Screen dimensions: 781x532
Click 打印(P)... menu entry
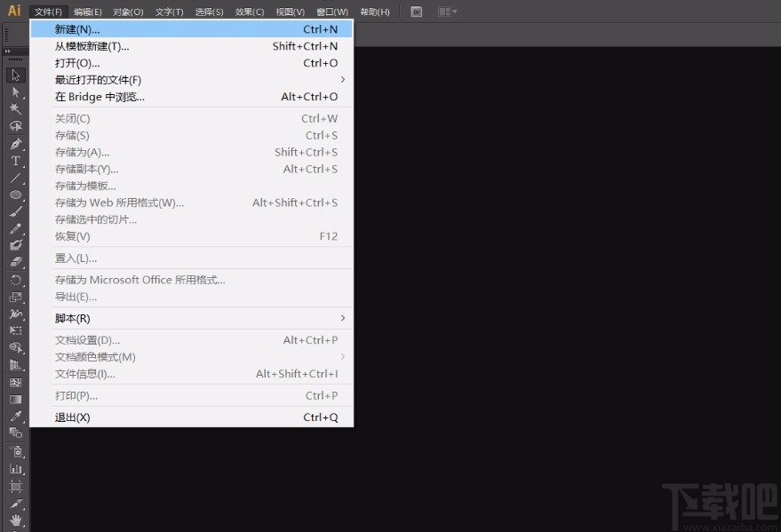click(x=191, y=395)
